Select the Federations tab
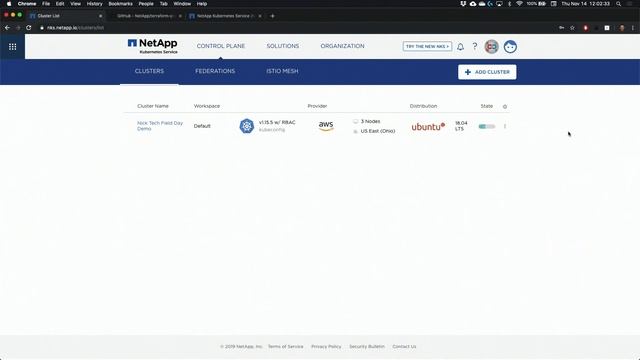 coord(215,71)
